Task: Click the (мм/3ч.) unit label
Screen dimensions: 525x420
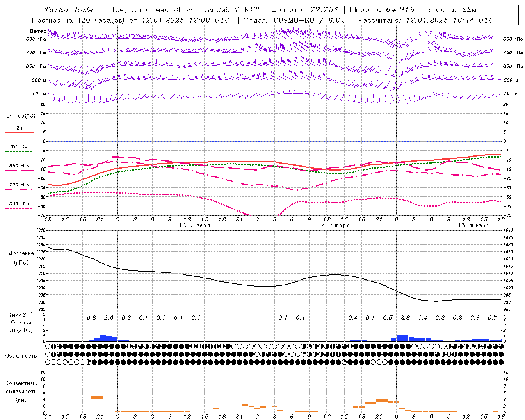Action: tap(21, 315)
